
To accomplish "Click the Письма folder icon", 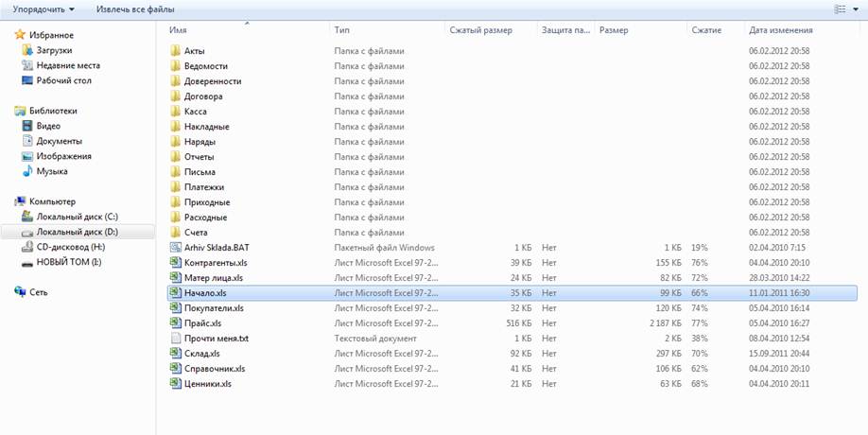I will point(176,171).
